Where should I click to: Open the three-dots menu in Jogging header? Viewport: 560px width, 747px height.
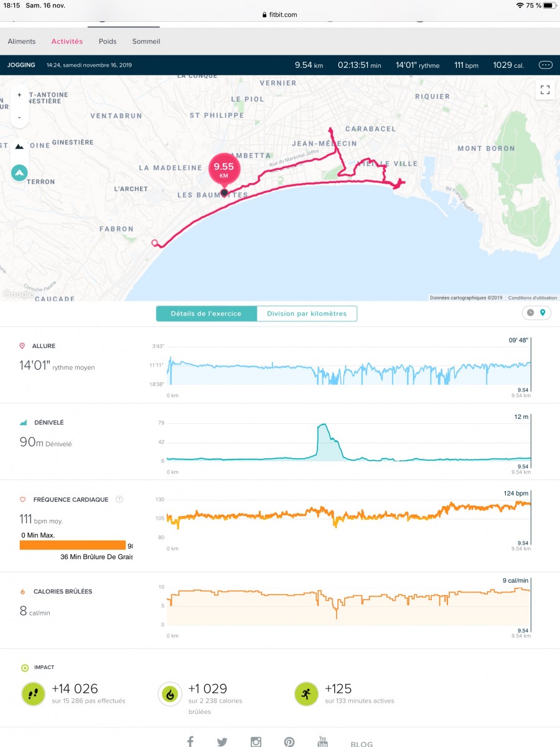(x=546, y=65)
